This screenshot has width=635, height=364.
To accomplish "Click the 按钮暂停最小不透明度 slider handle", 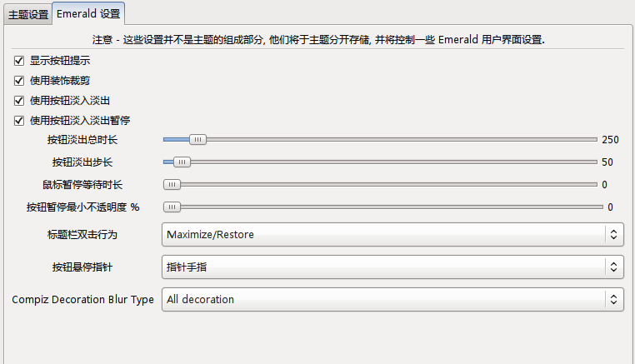I will click(172, 207).
